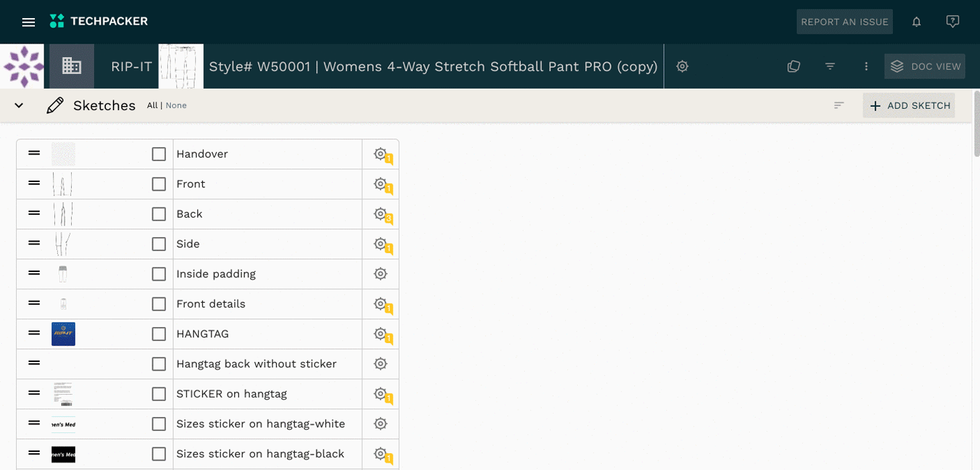This screenshot has width=980, height=470.
Task: Open the Back sketch thumbnail
Action: pyautogui.click(x=62, y=214)
